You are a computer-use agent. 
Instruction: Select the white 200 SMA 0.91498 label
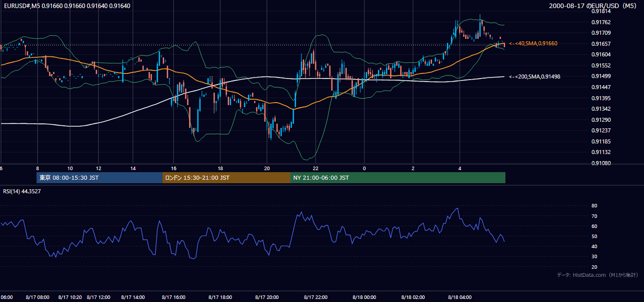pos(535,77)
